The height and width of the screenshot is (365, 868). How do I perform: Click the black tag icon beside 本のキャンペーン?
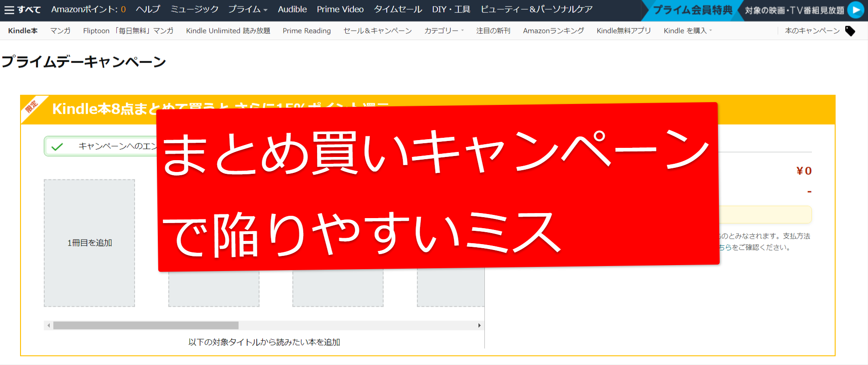[850, 31]
